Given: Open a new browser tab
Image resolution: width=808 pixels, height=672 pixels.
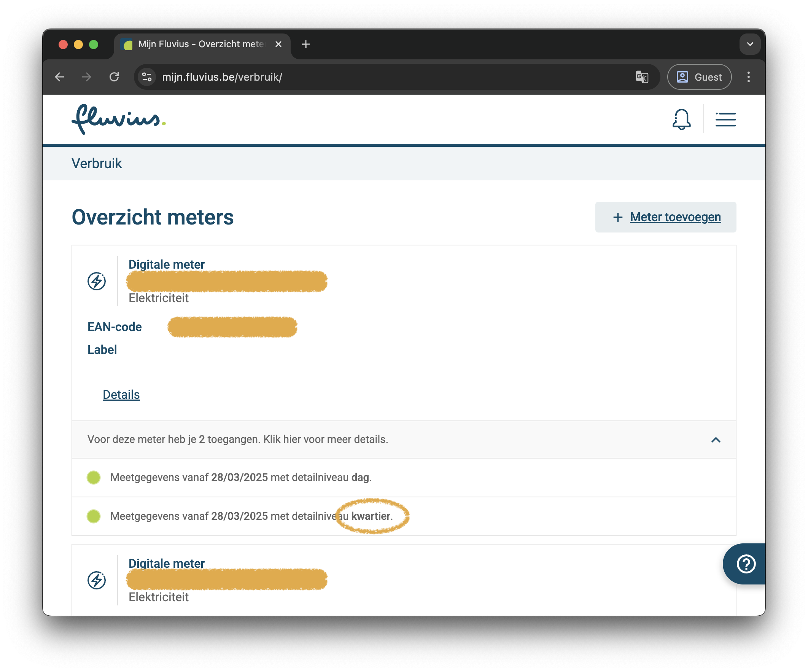Looking at the screenshot, I should 306,44.
